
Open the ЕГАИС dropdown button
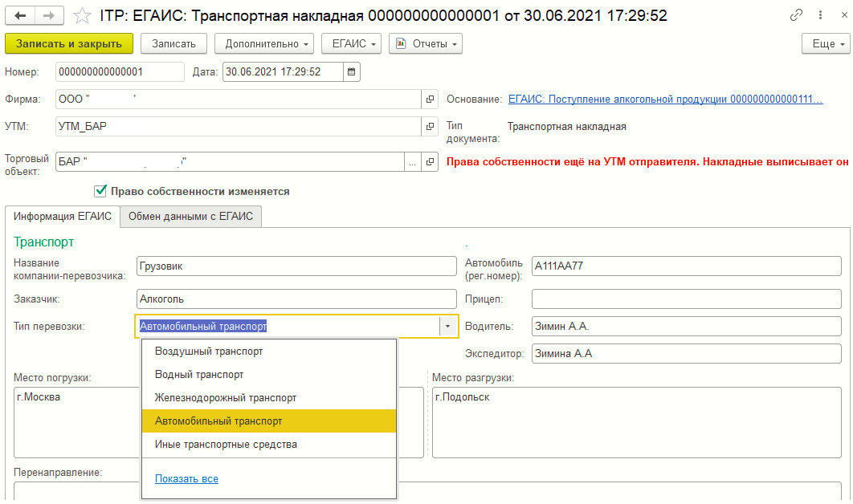point(351,43)
